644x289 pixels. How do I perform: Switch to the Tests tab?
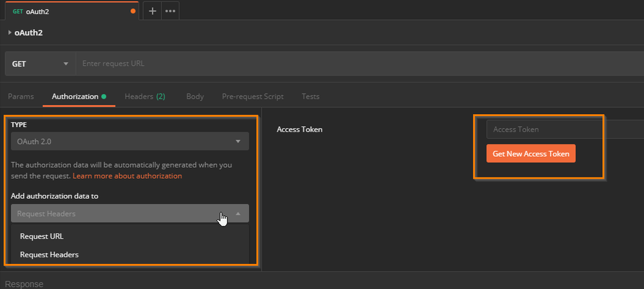click(310, 96)
